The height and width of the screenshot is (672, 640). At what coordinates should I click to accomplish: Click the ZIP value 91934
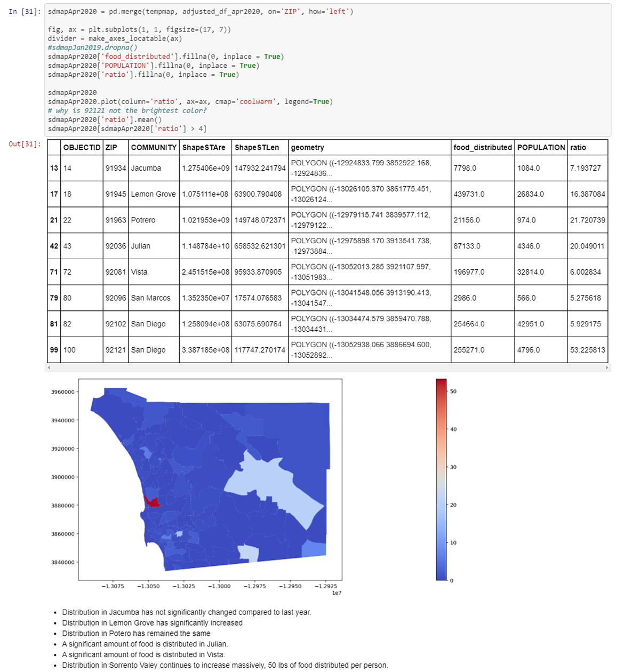[x=116, y=168]
